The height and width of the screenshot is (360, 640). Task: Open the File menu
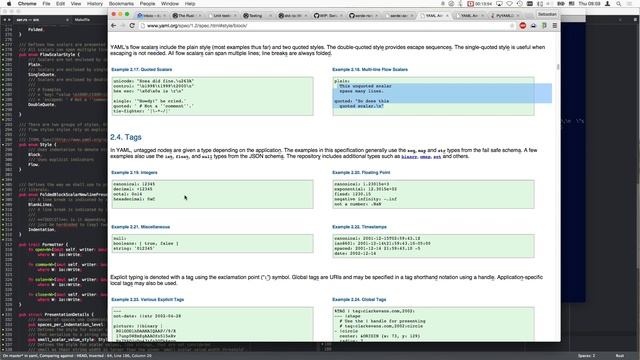[47, 4]
